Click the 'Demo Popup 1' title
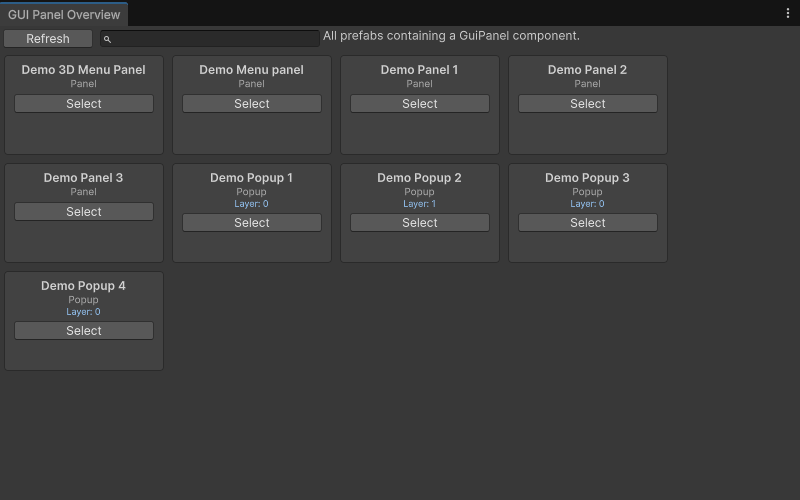Image resolution: width=800 pixels, height=500 pixels. tap(252, 178)
